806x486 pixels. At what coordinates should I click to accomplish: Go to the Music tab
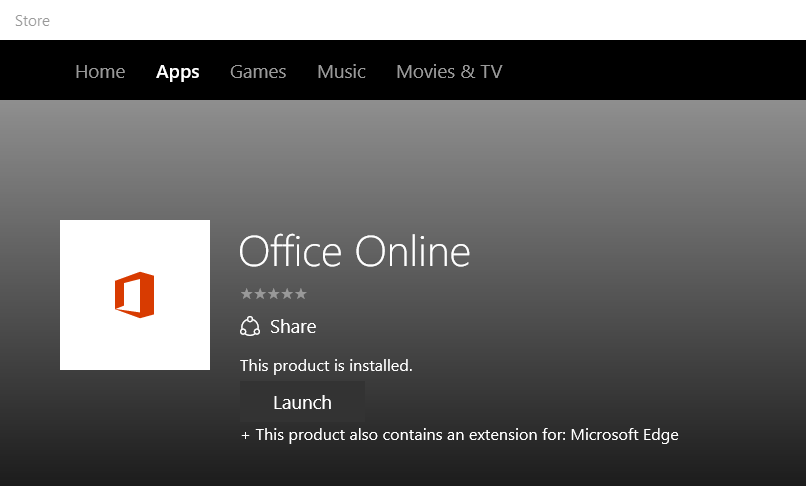pos(341,72)
